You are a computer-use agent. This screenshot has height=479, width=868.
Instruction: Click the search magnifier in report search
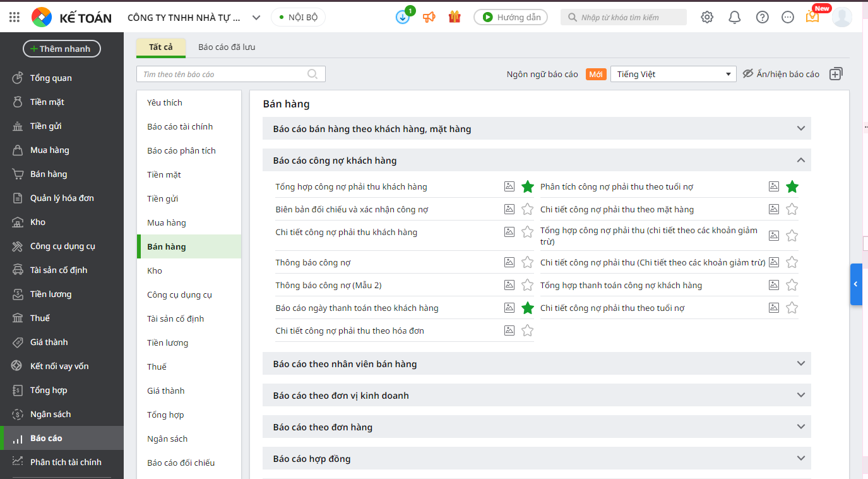[312, 74]
